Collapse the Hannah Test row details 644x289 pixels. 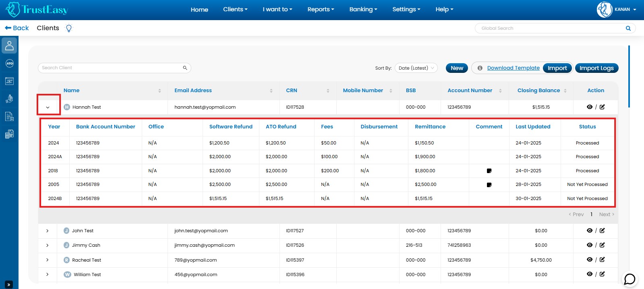pos(48,107)
